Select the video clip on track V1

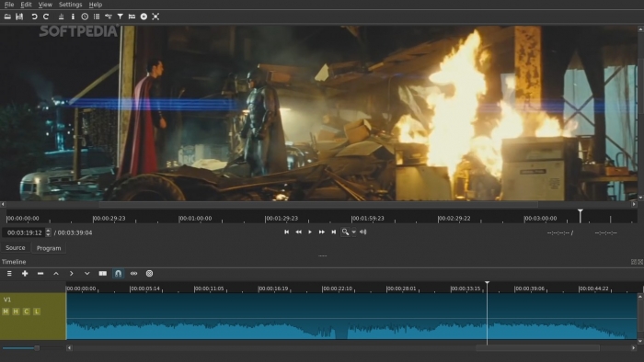tap(351, 316)
